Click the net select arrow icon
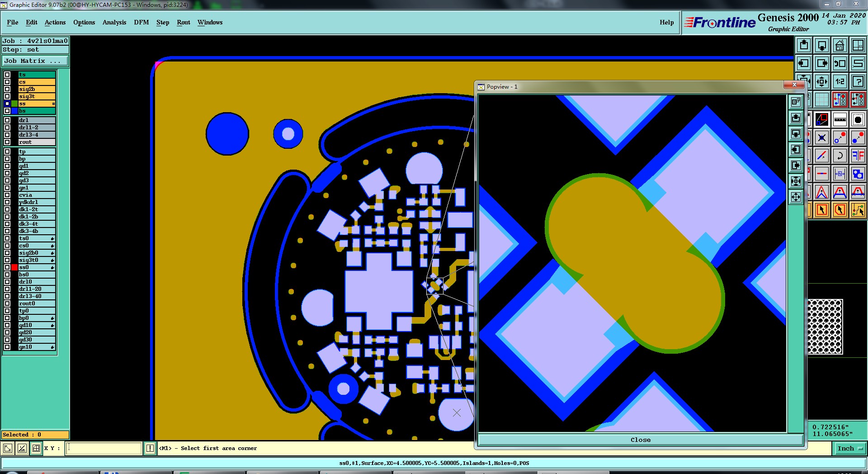868x474 pixels. point(858,210)
